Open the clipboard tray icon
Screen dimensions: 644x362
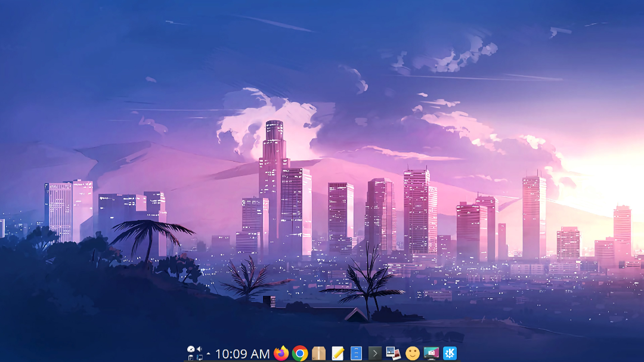tap(191, 358)
